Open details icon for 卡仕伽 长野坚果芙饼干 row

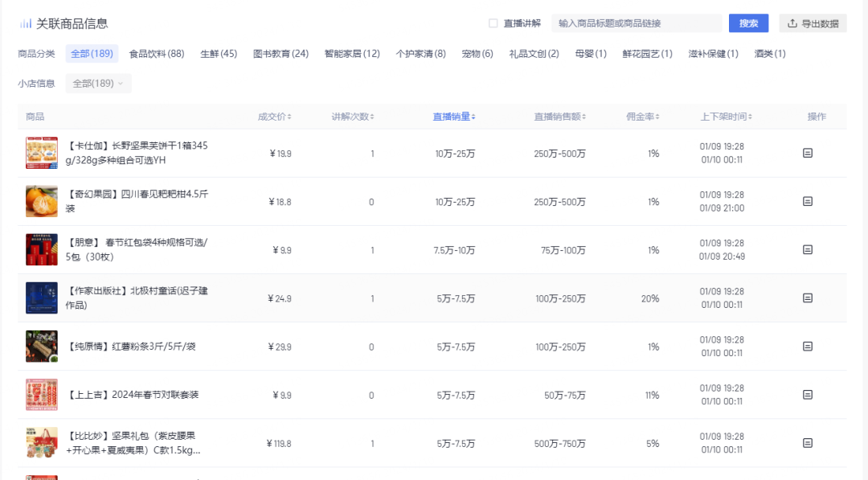coord(808,153)
